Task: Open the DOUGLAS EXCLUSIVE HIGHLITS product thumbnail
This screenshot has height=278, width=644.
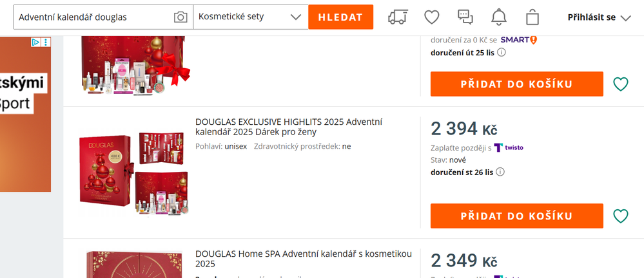Action: point(133,174)
